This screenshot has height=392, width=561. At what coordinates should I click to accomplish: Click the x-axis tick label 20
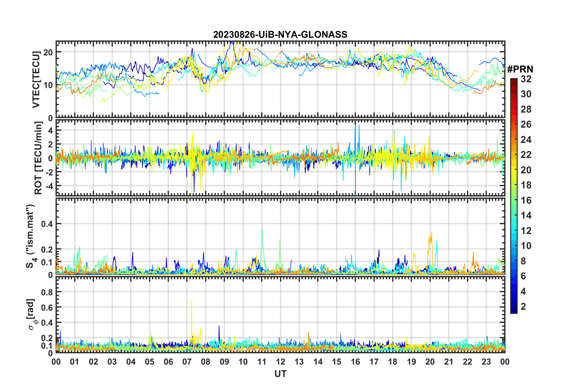[x=430, y=362]
